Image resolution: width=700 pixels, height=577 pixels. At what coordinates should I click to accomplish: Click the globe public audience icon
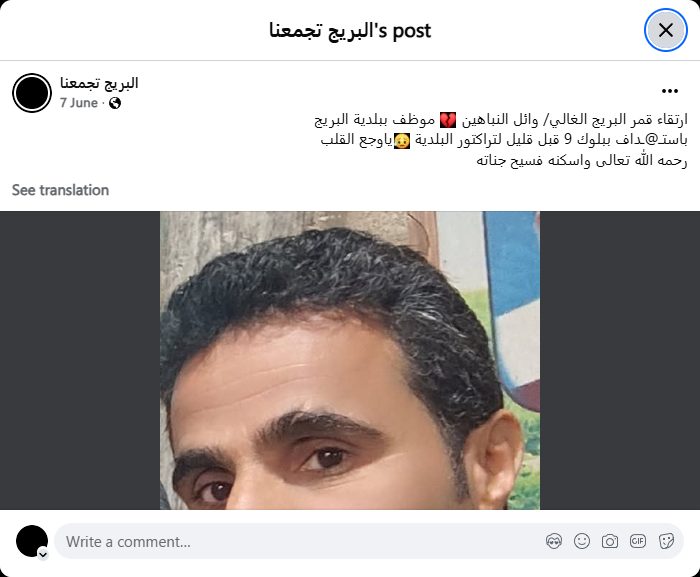coord(115,103)
